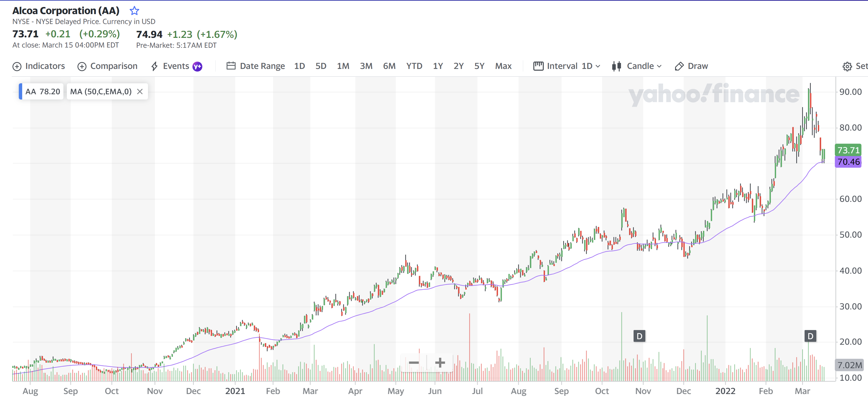Select the 3M date range
This screenshot has width=868, height=405.
(366, 66)
